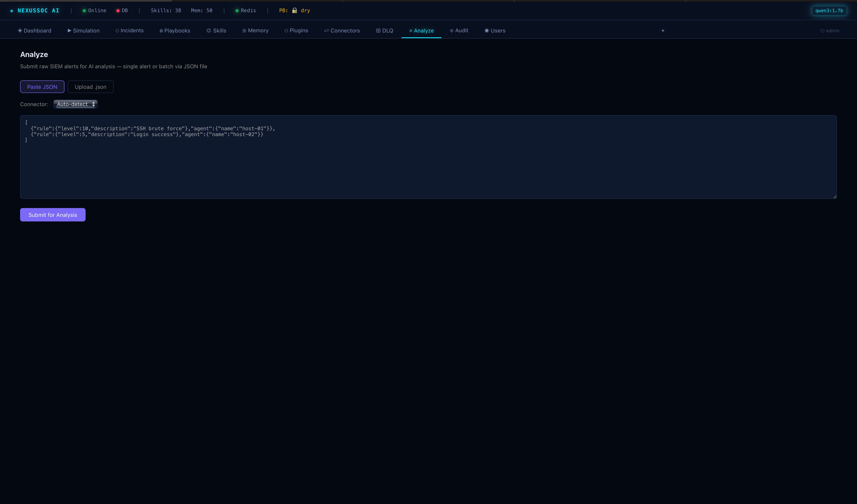
Task: Click the NexusSOC AI diamond logo icon
Action: (x=12, y=11)
